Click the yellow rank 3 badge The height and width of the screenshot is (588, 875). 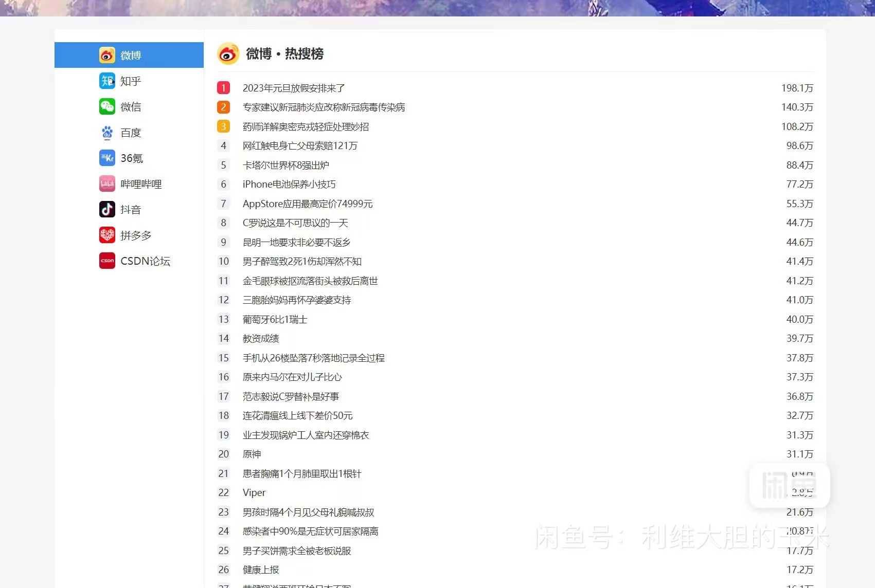pos(223,126)
